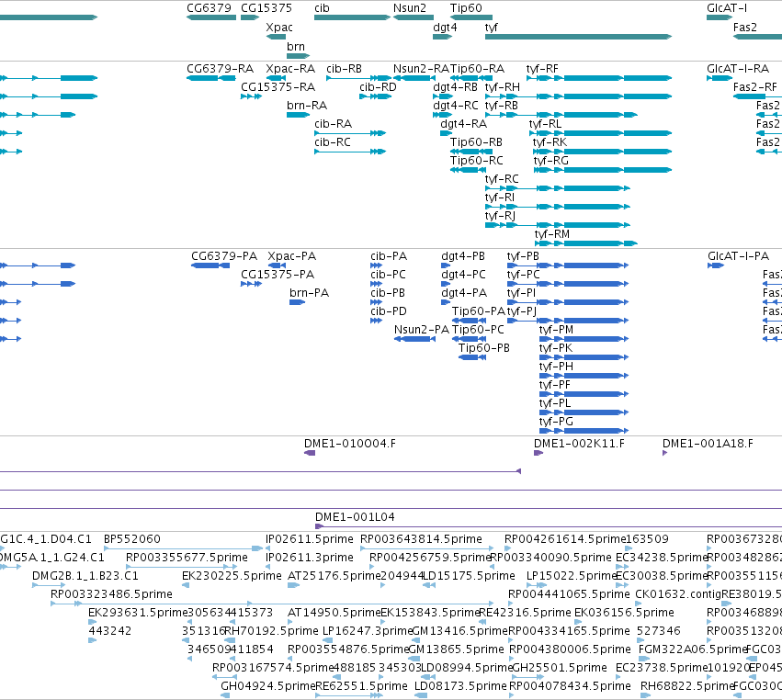Select the Tip60 gene label
Viewport: 782px width, 700px height.
click(x=466, y=8)
